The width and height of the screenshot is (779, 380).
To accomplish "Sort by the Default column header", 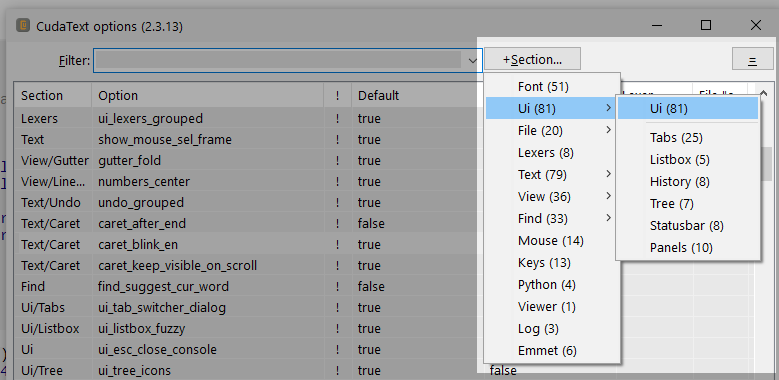I will 416,95.
